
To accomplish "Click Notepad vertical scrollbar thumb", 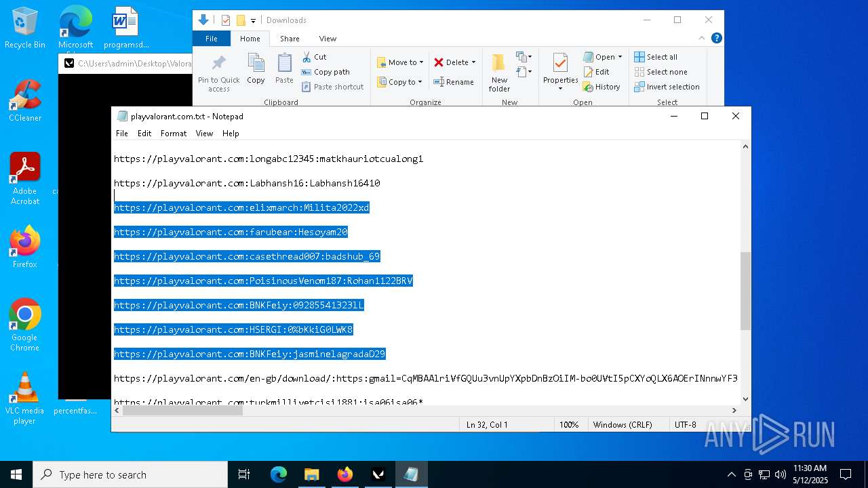I will click(x=745, y=291).
